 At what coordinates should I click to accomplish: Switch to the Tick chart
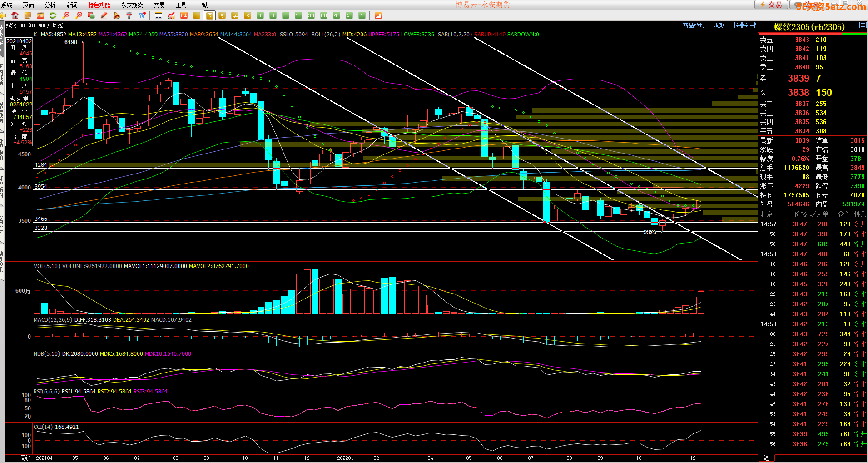pos(184,15)
